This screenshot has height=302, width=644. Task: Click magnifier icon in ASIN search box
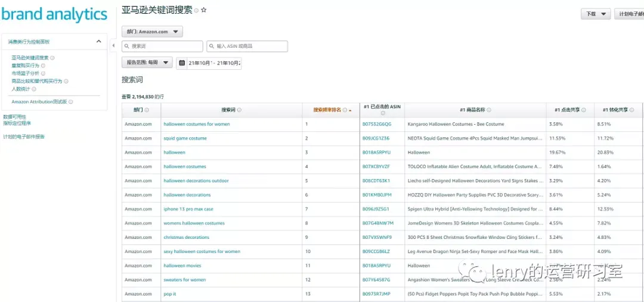[212, 47]
